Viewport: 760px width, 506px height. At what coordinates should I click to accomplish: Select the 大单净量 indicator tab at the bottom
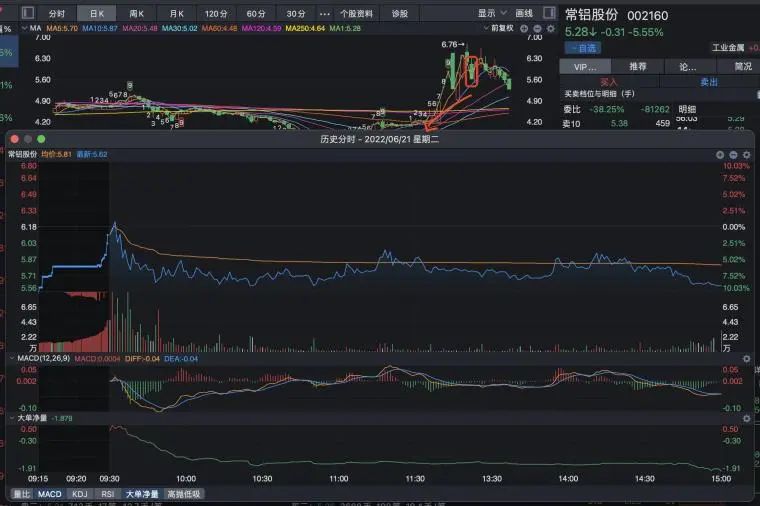142,494
